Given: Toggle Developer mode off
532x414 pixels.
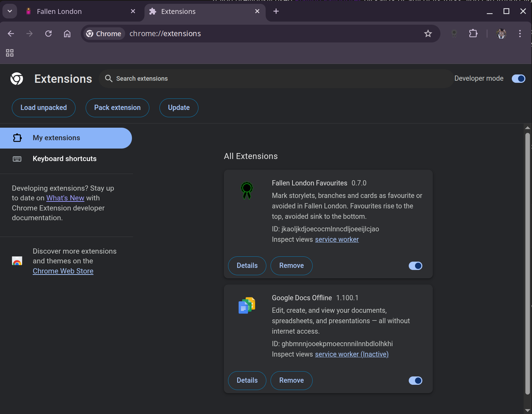Looking at the screenshot, I should click(x=518, y=79).
